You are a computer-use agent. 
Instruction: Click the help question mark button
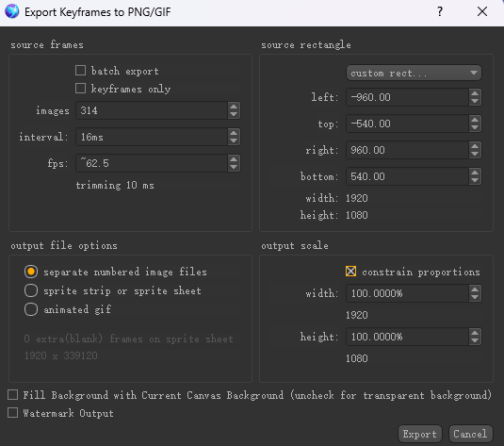tap(440, 11)
